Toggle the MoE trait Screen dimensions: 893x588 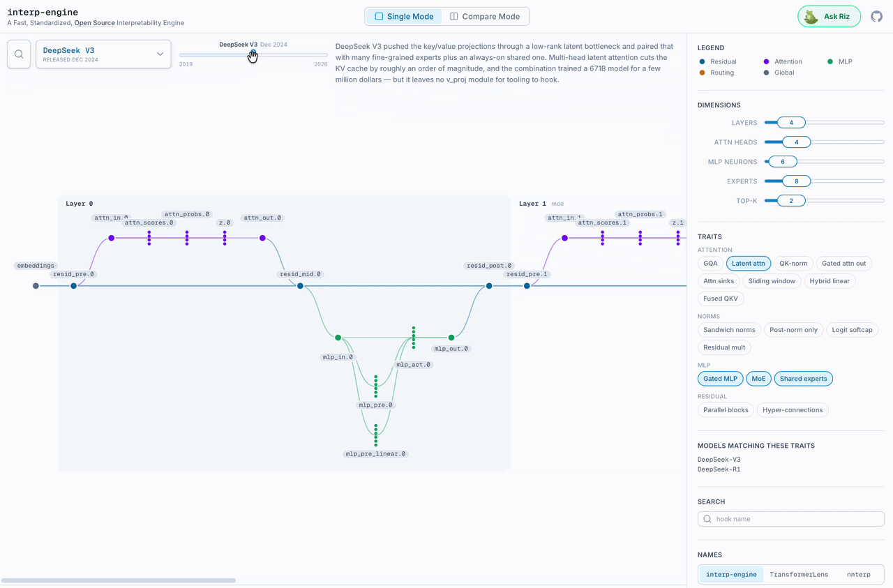[x=758, y=379]
